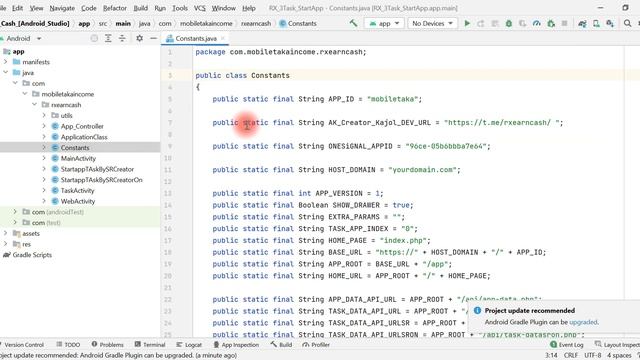Select MainActivity in project tree
Screen dimensions: 640x360
click(x=78, y=158)
